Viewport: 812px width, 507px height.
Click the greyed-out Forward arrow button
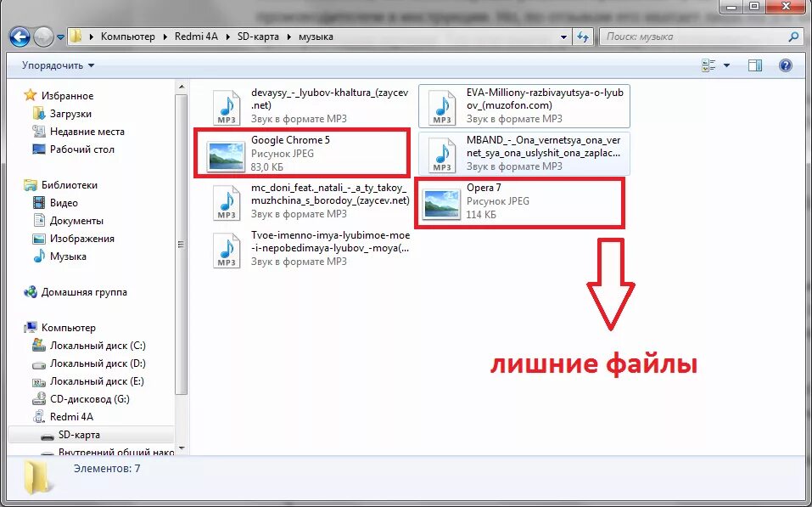(43, 37)
